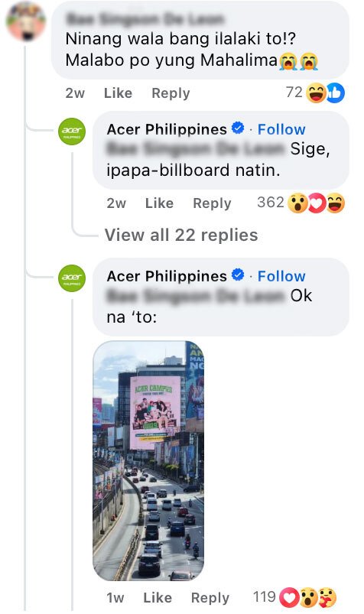Image resolution: width=364 pixels, height=614 pixels.
Task: Like the 1w billboard photo reply
Action: pyautogui.click(x=157, y=597)
